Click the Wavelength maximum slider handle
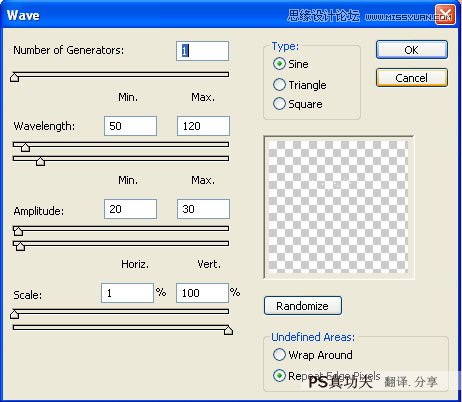 coord(40,161)
